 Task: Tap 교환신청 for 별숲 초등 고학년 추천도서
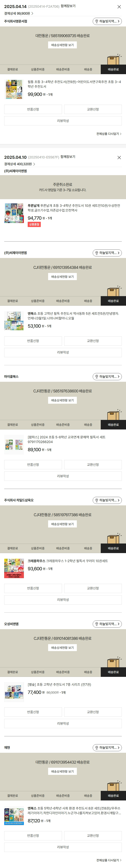coord(93,712)
